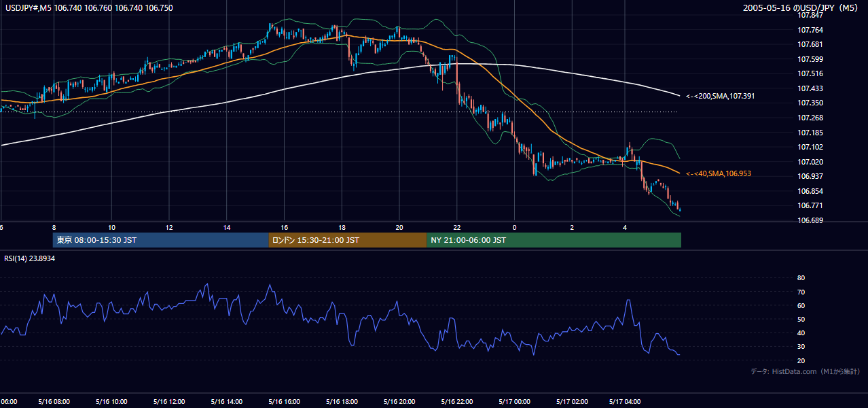868x408 pixels.
Task: Click price axis value 107.102
Action: [x=810, y=147]
